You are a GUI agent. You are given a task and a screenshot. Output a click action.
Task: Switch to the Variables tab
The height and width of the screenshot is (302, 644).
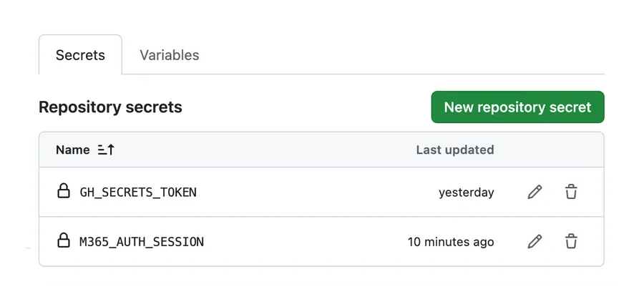click(x=169, y=55)
